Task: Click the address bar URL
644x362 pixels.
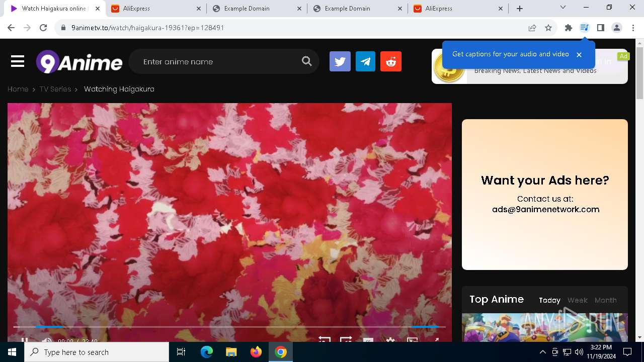Action: [147, 28]
